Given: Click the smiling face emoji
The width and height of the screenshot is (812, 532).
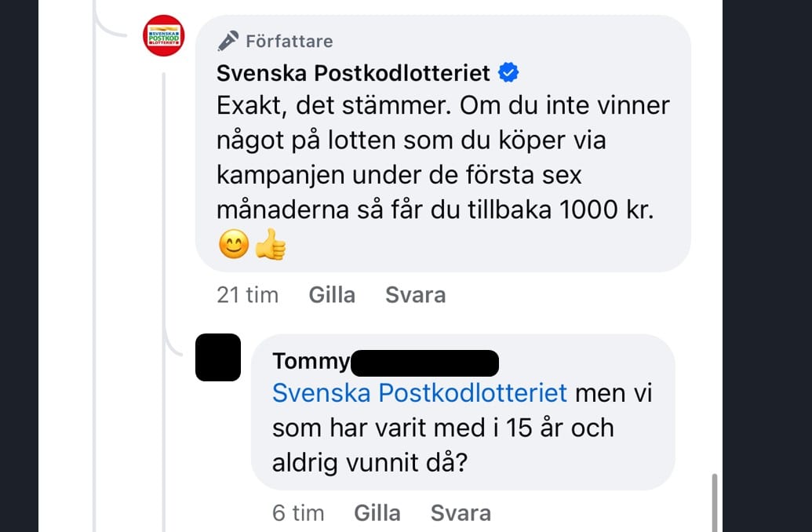Looking at the screenshot, I should point(233,246).
